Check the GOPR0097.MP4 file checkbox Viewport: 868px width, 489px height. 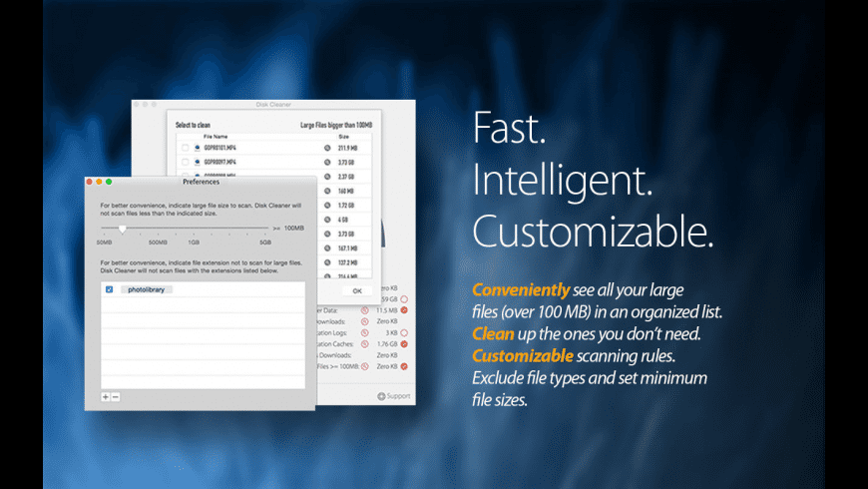tap(185, 163)
